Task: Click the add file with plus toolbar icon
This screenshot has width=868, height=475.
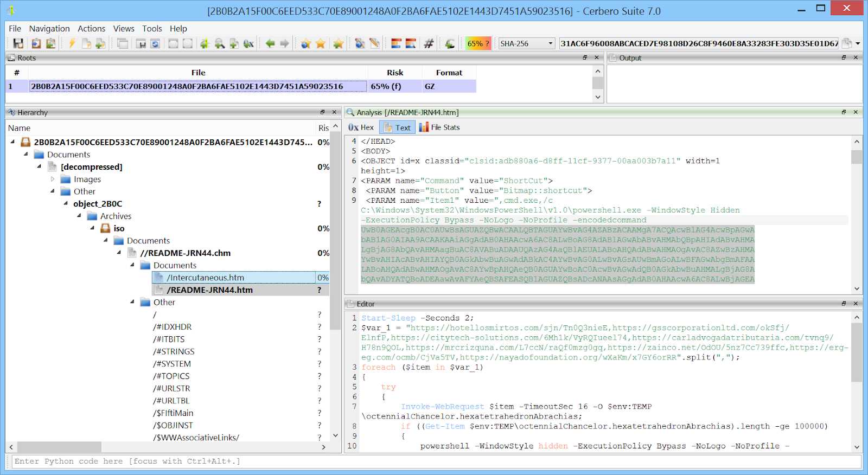Action: (100, 43)
